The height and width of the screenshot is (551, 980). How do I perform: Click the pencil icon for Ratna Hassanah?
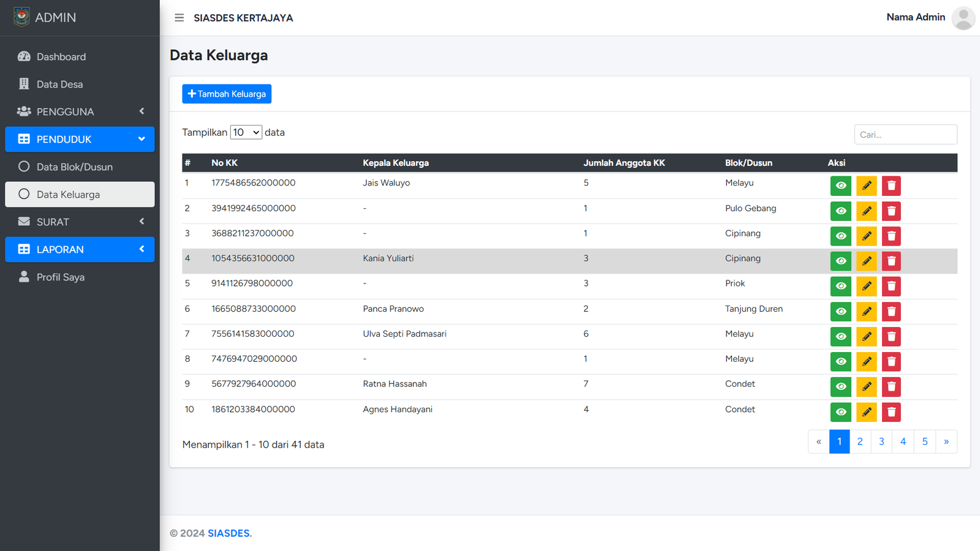[866, 386]
